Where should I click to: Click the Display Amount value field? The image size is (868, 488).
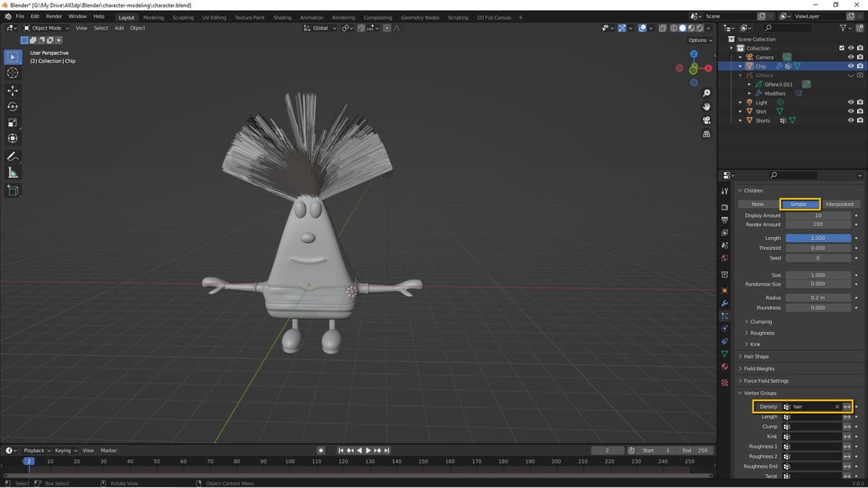(x=818, y=215)
